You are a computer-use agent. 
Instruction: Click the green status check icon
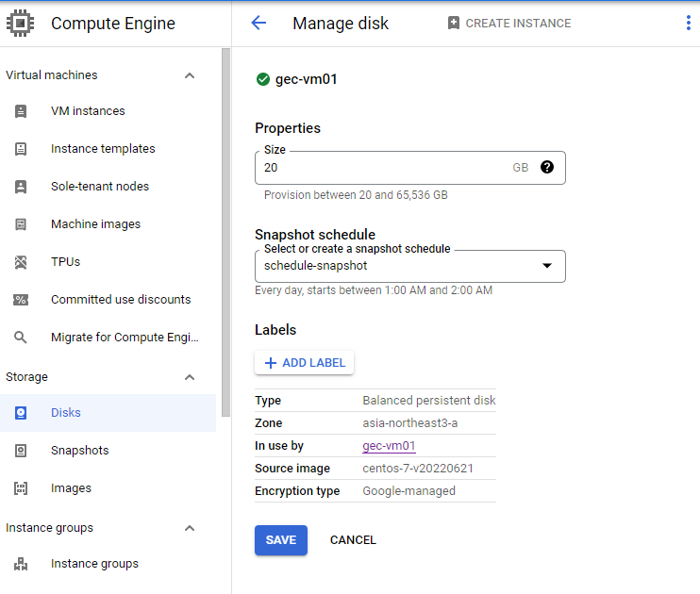[x=263, y=79]
